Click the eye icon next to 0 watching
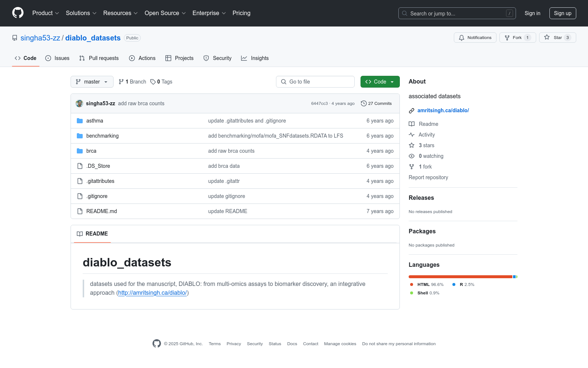The width and height of the screenshot is (588, 368). [x=412, y=156]
